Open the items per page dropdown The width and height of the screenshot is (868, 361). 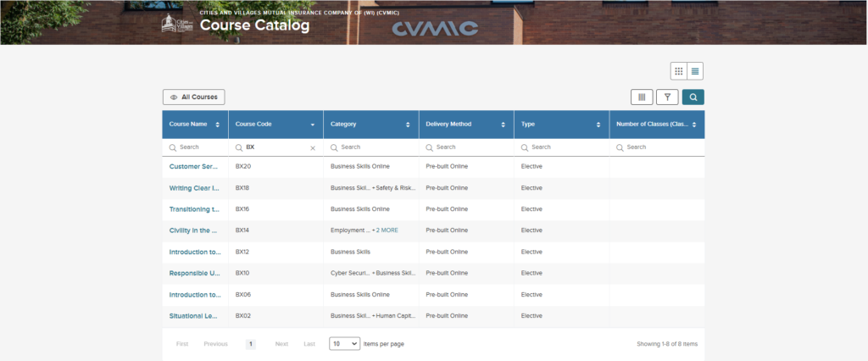(344, 344)
